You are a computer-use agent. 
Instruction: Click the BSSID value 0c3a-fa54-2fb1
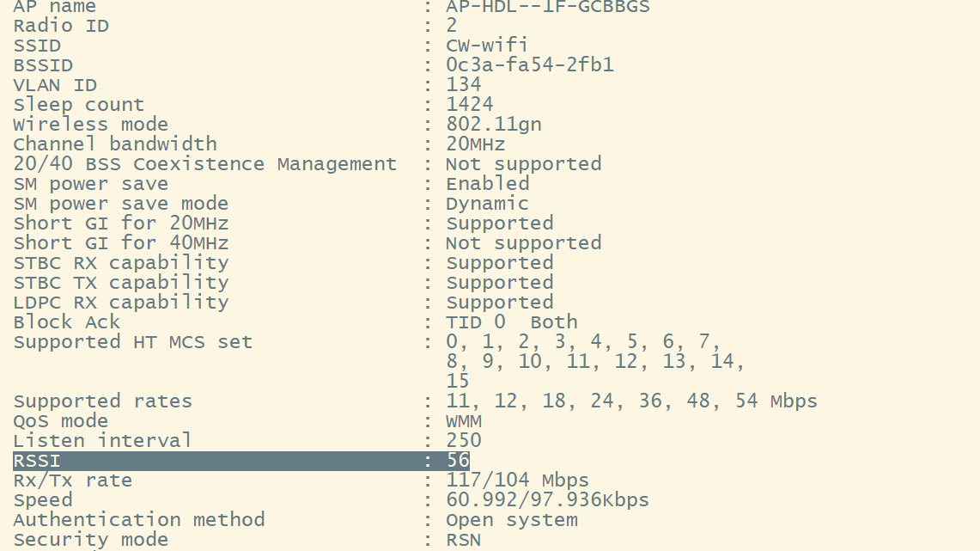coord(529,65)
